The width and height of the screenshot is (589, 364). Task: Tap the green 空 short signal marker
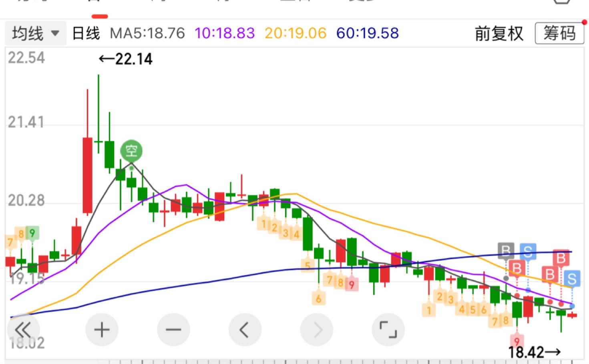(x=131, y=151)
